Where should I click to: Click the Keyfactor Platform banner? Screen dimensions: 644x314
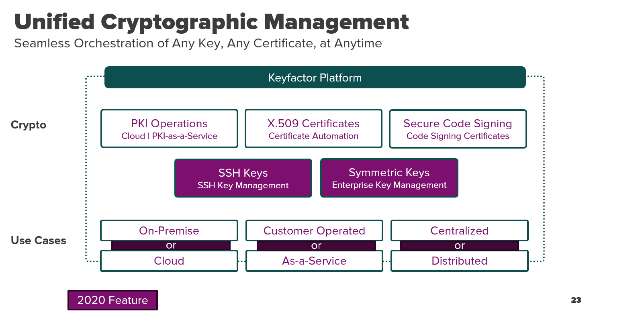(315, 77)
